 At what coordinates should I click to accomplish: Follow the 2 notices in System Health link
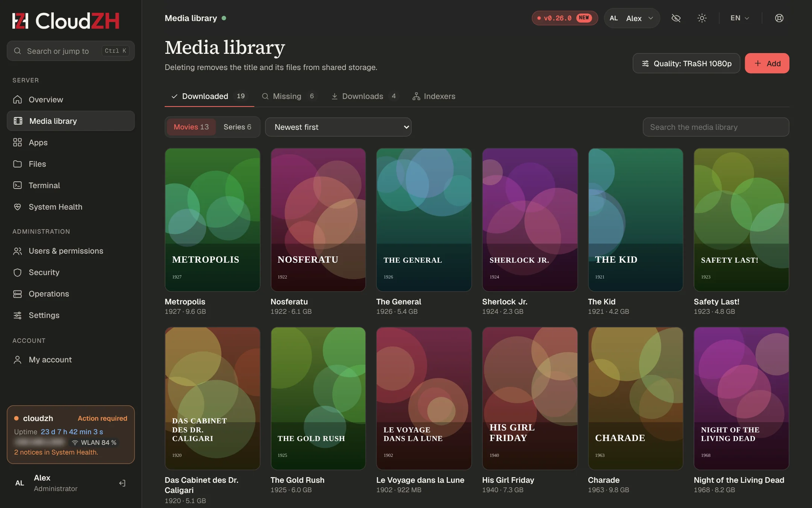[56, 452]
